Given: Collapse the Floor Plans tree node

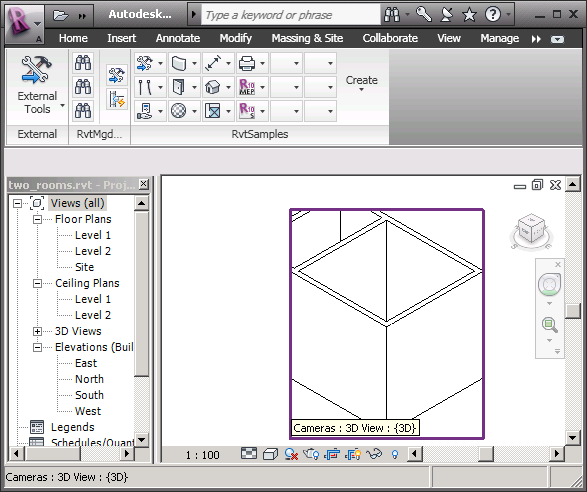Looking at the screenshot, I should pyautogui.click(x=37, y=219).
